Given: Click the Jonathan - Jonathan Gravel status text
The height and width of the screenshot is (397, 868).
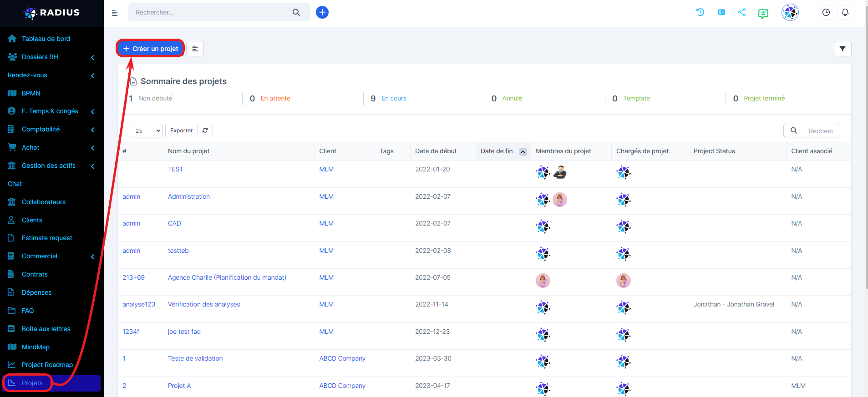Looking at the screenshot, I should (x=734, y=304).
